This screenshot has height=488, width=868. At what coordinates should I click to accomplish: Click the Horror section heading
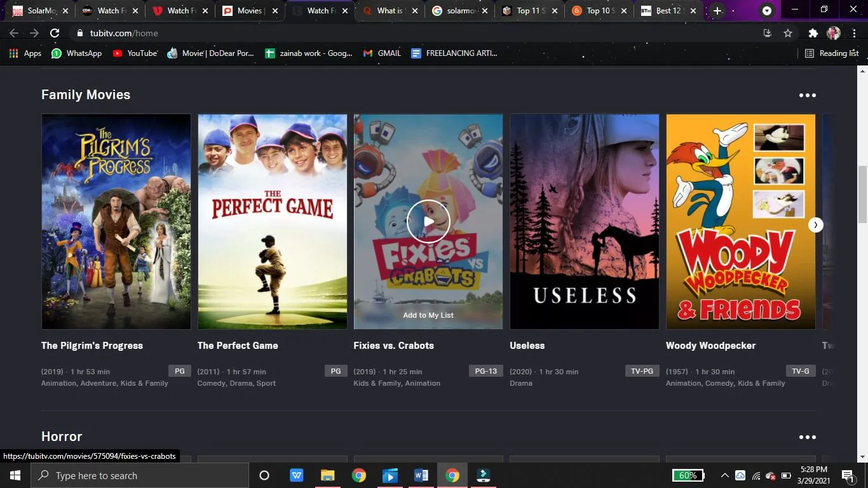[62, 437]
